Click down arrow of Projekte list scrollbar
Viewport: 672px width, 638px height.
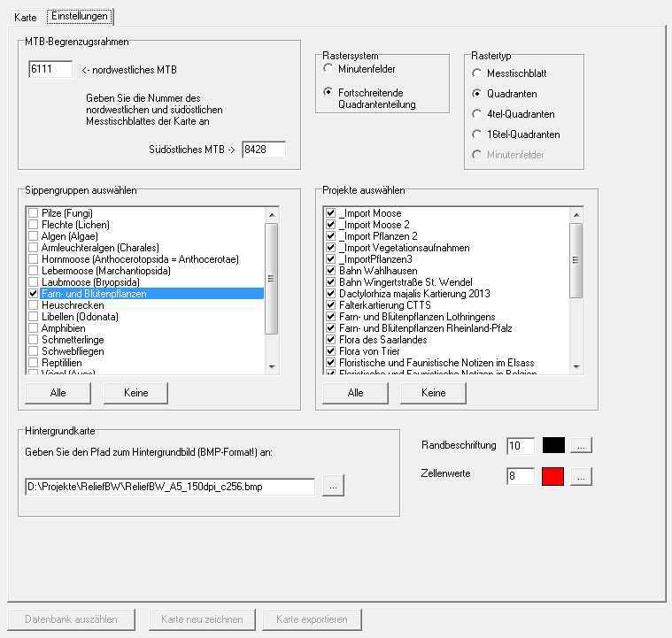(x=576, y=367)
